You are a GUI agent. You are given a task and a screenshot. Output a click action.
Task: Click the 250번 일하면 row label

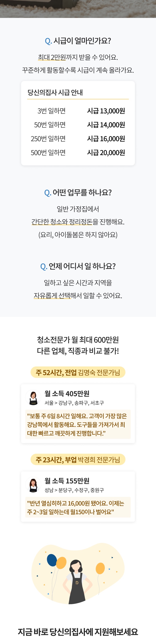[x=48, y=139]
